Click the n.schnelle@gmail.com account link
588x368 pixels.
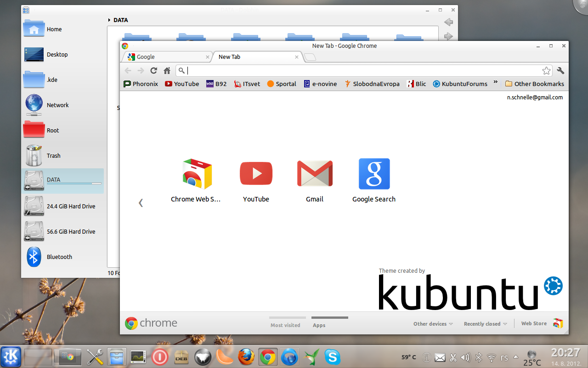535,97
